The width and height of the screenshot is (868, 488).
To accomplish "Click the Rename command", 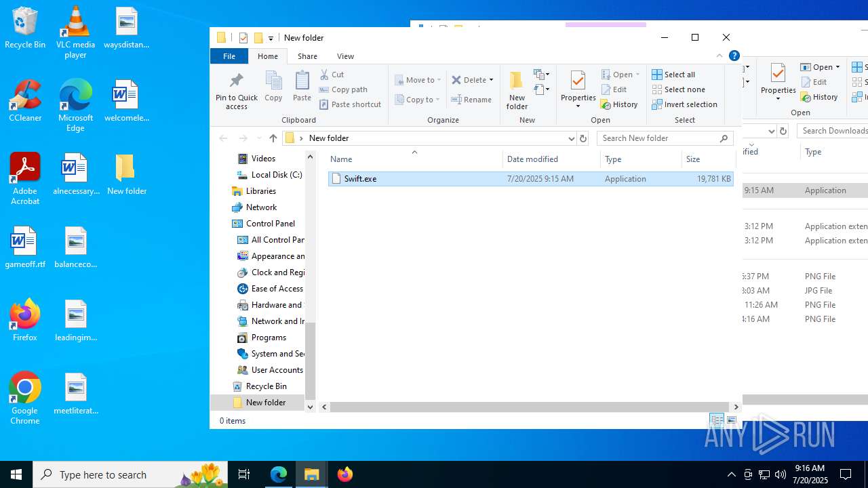I will click(x=472, y=100).
